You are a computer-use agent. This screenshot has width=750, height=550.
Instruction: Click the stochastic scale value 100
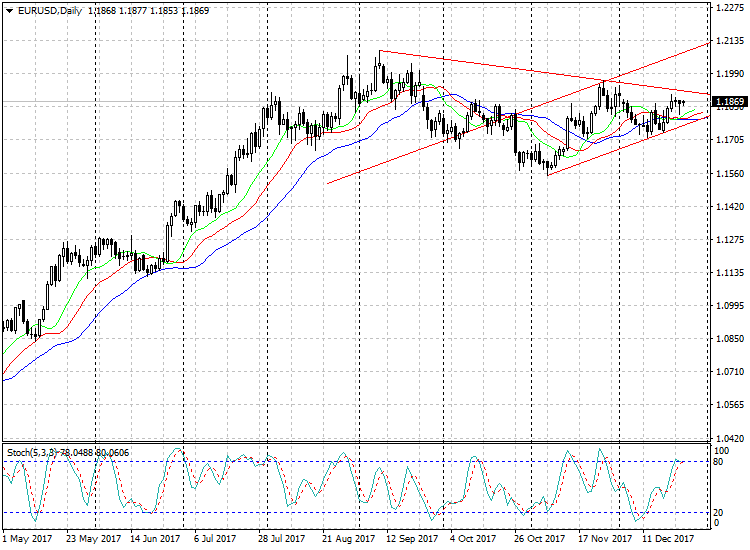[x=721, y=451]
